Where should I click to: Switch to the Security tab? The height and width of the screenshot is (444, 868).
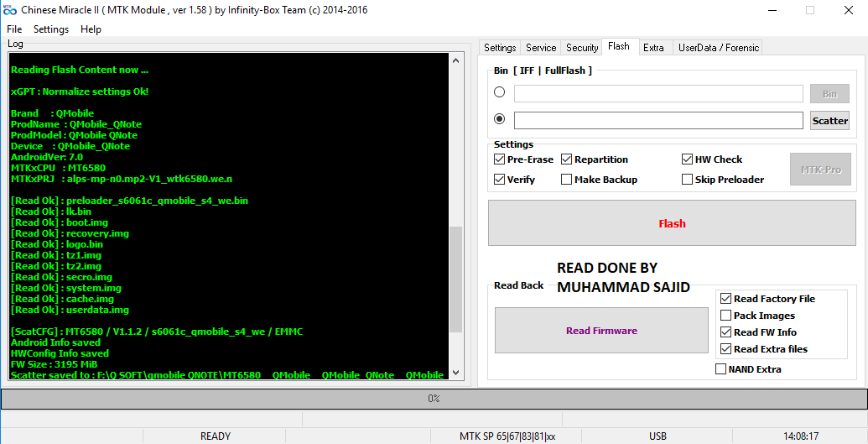(582, 48)
